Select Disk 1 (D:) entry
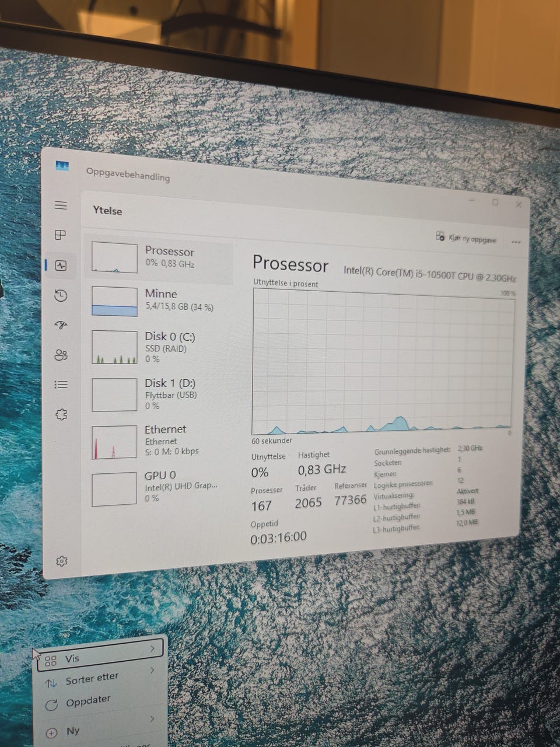This screenshot has width=560, height=747. 158,394
